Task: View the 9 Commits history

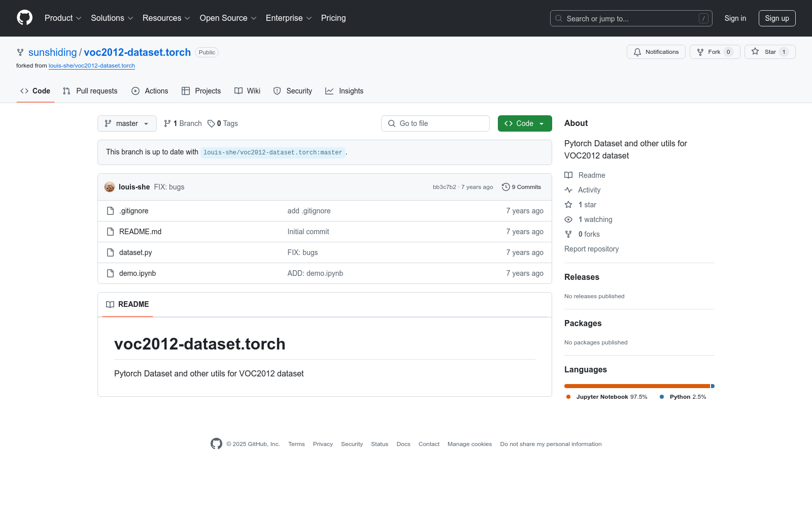Action: [522, 187]
